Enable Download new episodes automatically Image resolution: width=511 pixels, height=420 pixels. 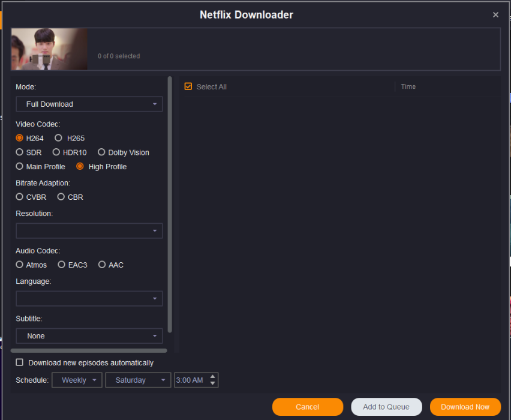pos(20,362)
